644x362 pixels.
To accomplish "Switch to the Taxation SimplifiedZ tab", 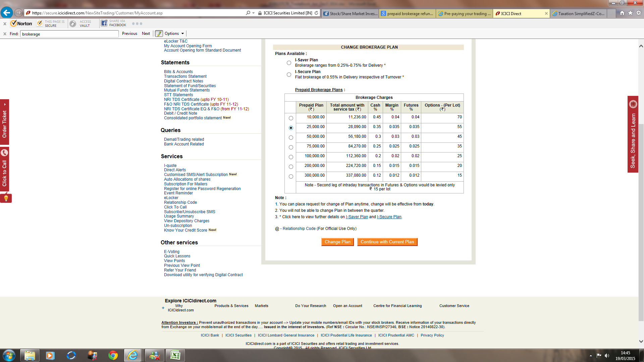I will click(x=579, y=14).
